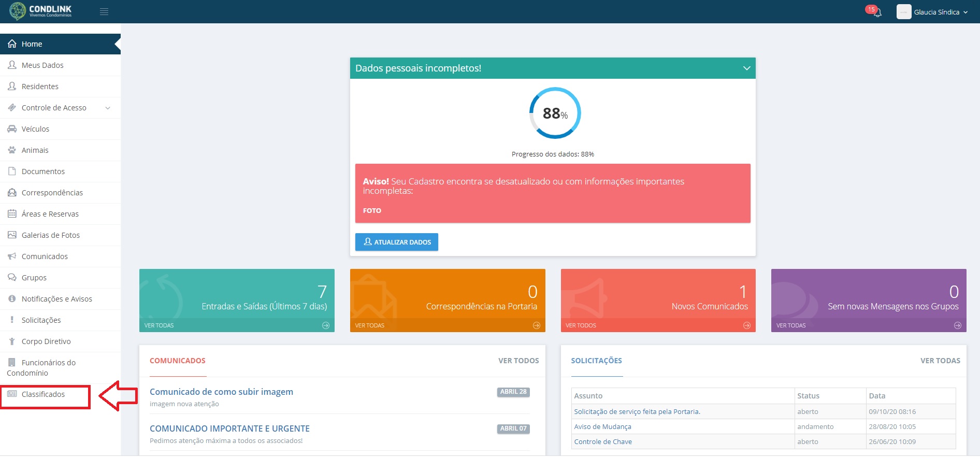Click the Documentos file icon

point(12,172)
